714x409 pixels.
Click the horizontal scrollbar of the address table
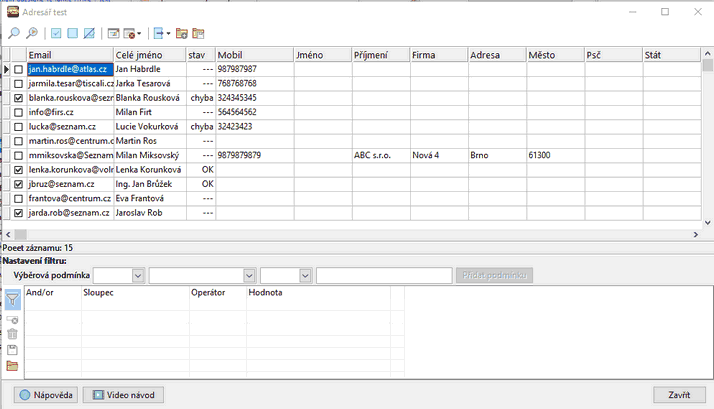[x=350, y=233]
